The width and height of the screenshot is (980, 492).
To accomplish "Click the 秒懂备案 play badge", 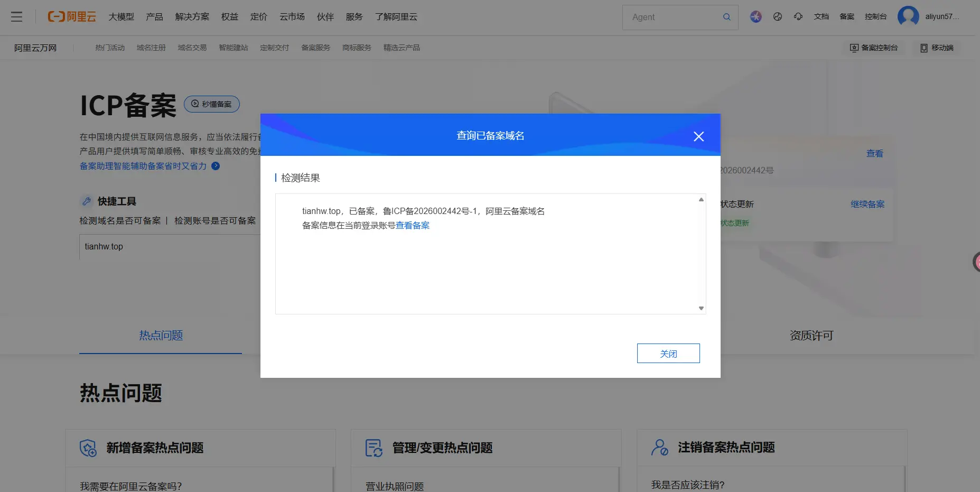I will pos(211,104).
